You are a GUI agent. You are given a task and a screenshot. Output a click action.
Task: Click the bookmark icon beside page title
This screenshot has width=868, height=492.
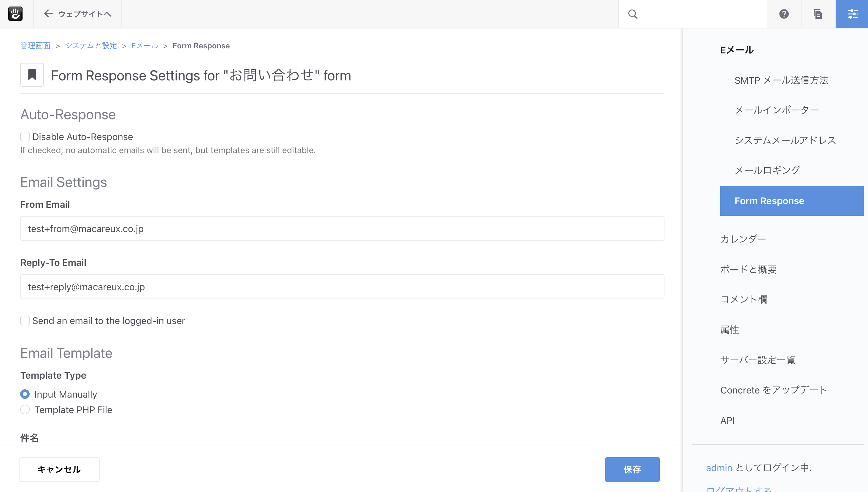tap(32, 75)
